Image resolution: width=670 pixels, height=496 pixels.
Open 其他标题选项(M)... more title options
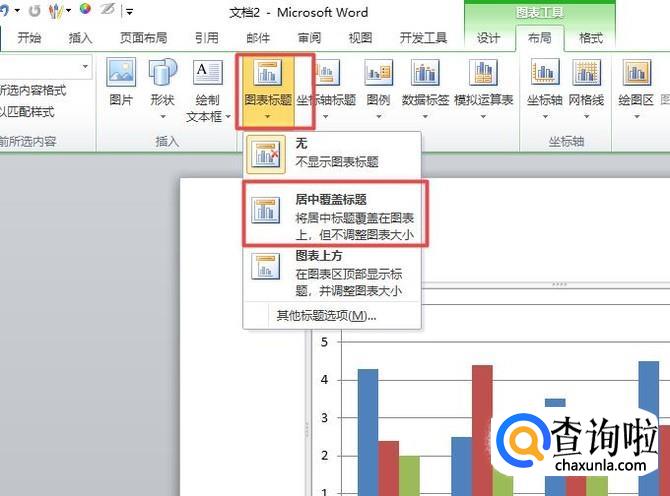tap(326, 316)
